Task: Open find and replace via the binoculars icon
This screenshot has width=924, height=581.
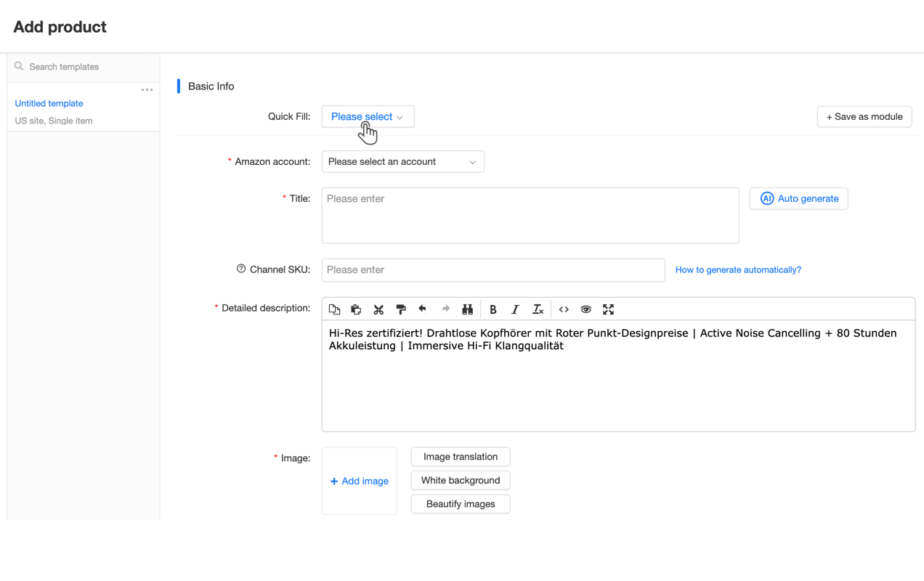Action: coord(468,309)
